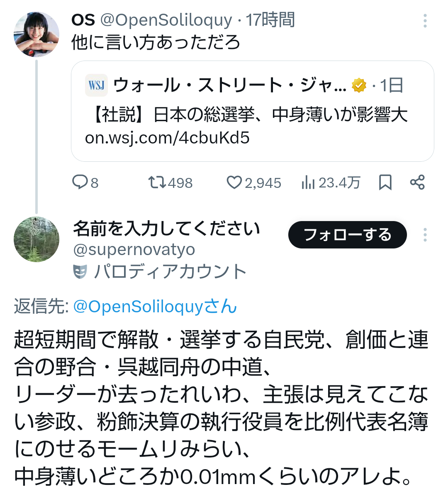This screenshot has width=448, height=494.
Task: Open more options for supernovatyo reply
Action: pyautogui.click(x=425, y=235)
